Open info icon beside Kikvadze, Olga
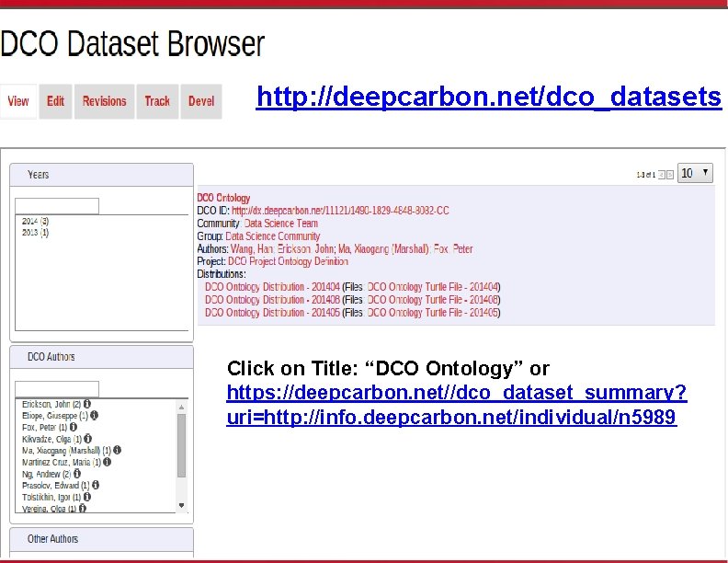Viewport: 728px width, 563px height. pyautogui.click(x=87, y=439)
